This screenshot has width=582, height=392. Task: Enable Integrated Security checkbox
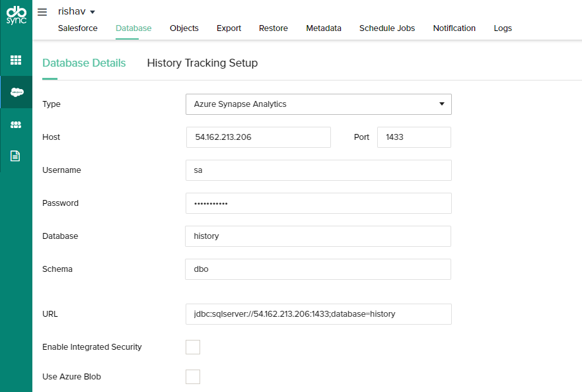pyautogui.click(x=193, y=347)
